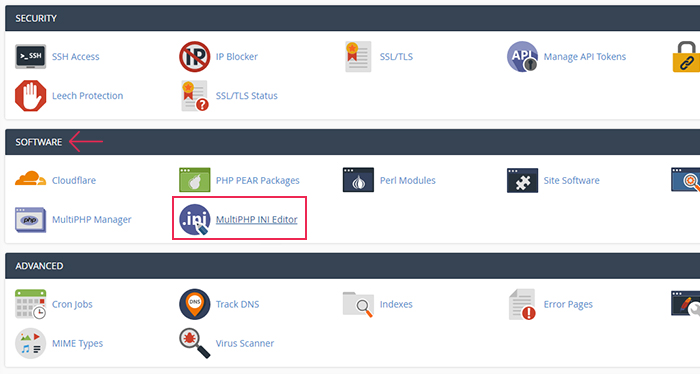
Task: Open the SSL/TLS certificate icon
Action: (358, 57)
